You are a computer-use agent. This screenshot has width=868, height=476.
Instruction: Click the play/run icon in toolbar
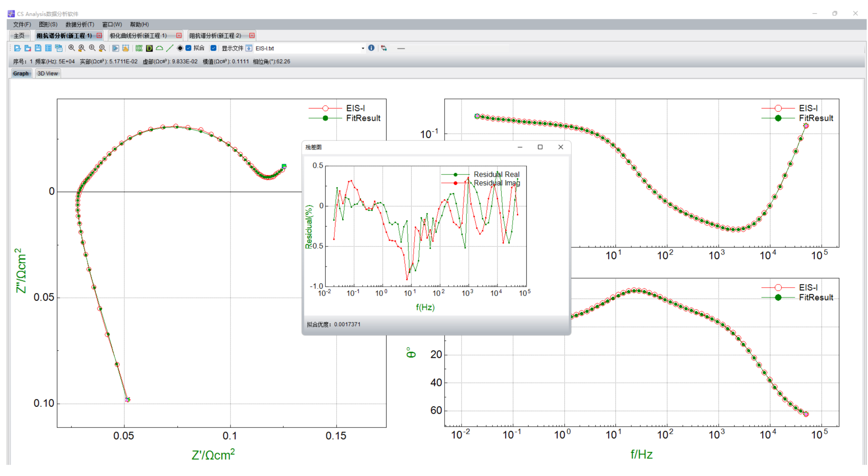115,48
